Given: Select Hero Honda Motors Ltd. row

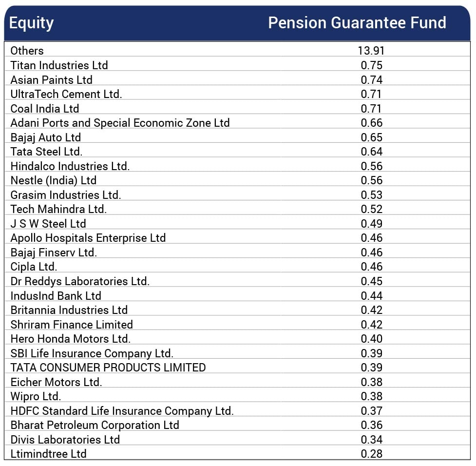Looking at the screenshot, I should pyautogui.click(x=70, y=339).
